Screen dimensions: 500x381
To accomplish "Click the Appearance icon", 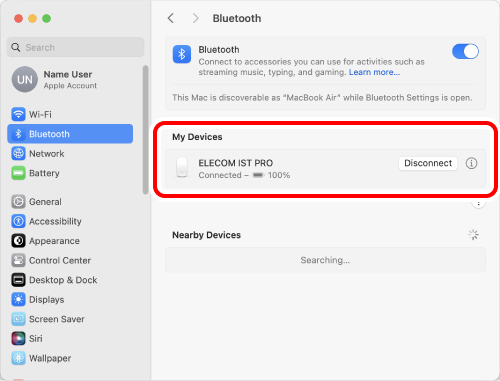I will point(18,241).
